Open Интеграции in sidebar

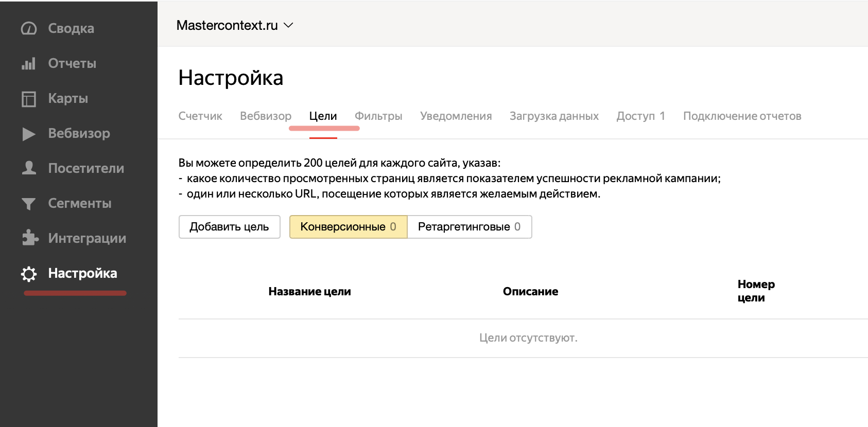(x=87, y=238)
